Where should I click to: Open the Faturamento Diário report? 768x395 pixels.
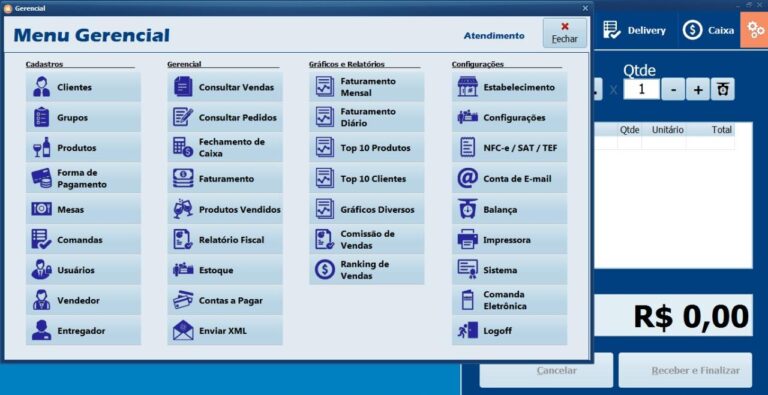[366, 118]
